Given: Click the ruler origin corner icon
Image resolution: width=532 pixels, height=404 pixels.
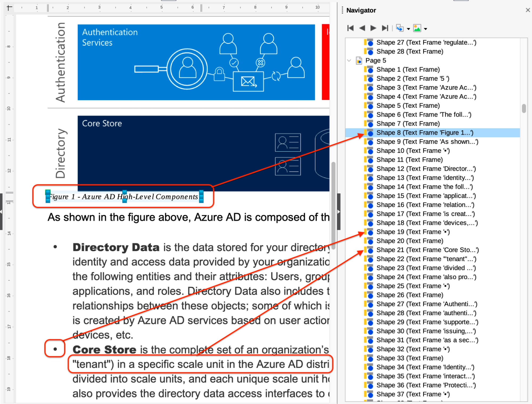Looking at the screenshot, I should tap(9, 8).
